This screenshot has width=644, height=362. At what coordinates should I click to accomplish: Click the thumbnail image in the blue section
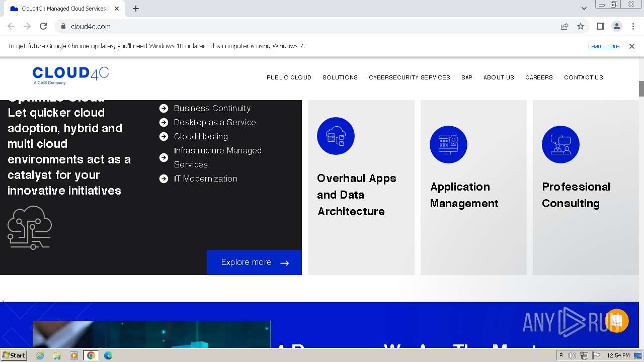[151, 334]
